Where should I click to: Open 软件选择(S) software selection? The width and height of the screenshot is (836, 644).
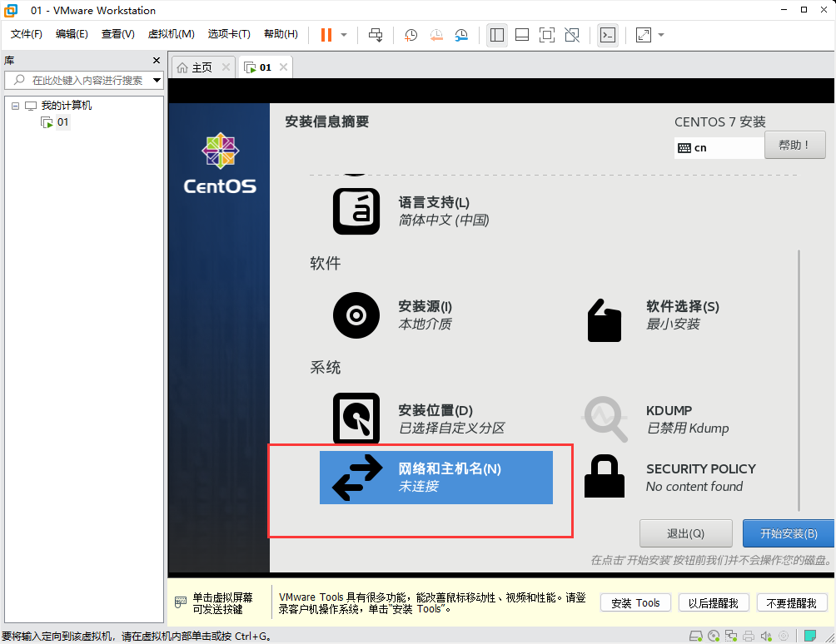point(653,320)
